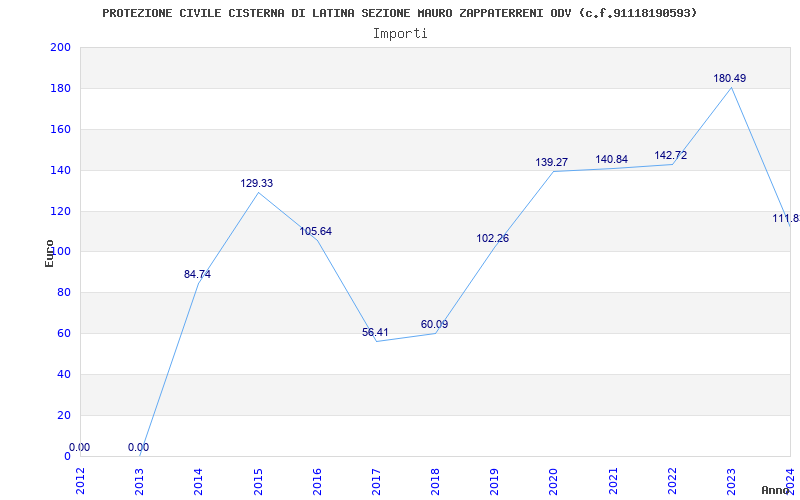Image resolution: width=800 pixels, height=500 pixels.
Task: Click the 180.49 peak data label
Action: [x=729, y=78]
